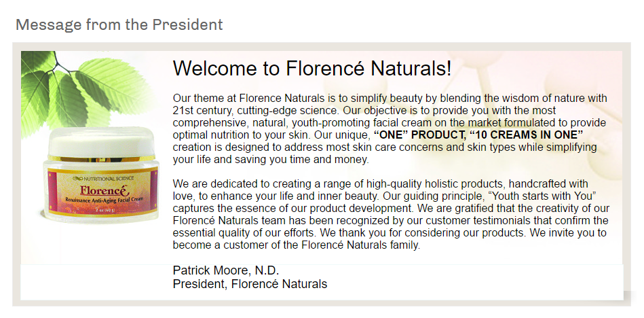Click the "Welcome to Florencé Naturals!" title
644x318 pixels.
312,69
